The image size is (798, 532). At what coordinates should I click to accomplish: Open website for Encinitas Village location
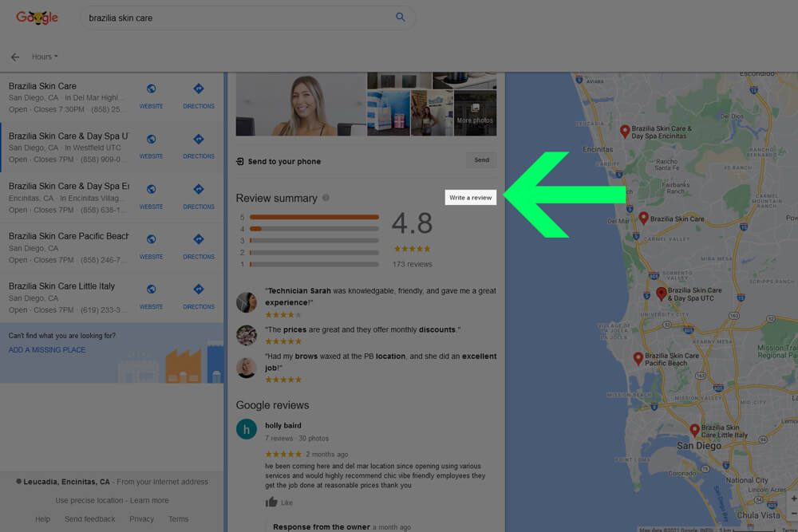(151, 197)
